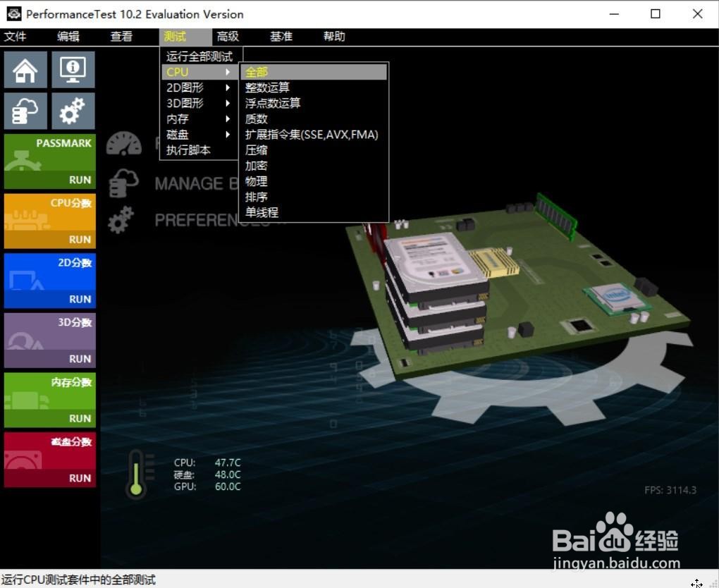Open the 文件 menu
Screen dimensions: 719x588
click(x=15, y=37)
